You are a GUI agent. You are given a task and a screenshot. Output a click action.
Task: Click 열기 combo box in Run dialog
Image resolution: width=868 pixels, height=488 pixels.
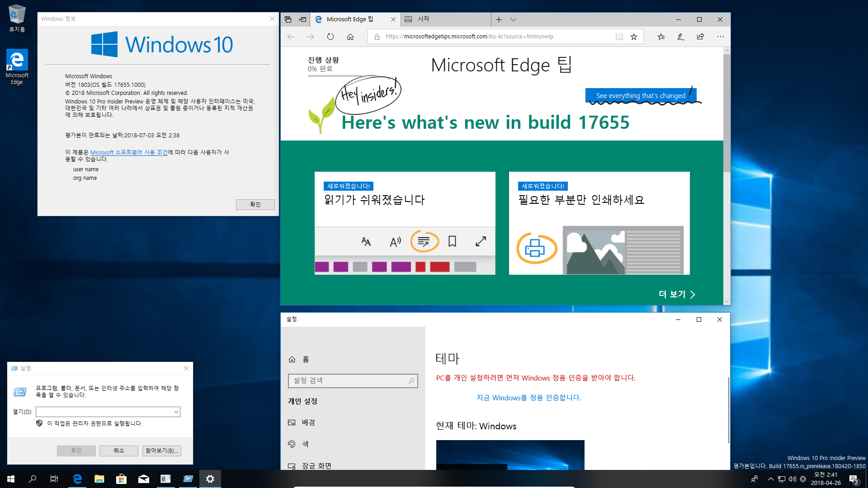(x=108, y=412)
